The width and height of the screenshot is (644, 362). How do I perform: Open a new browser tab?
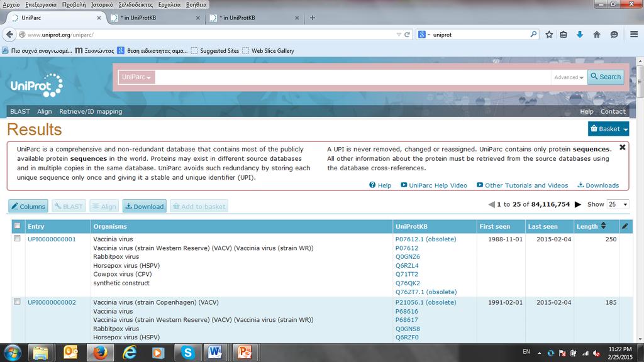tap(313, 18)
